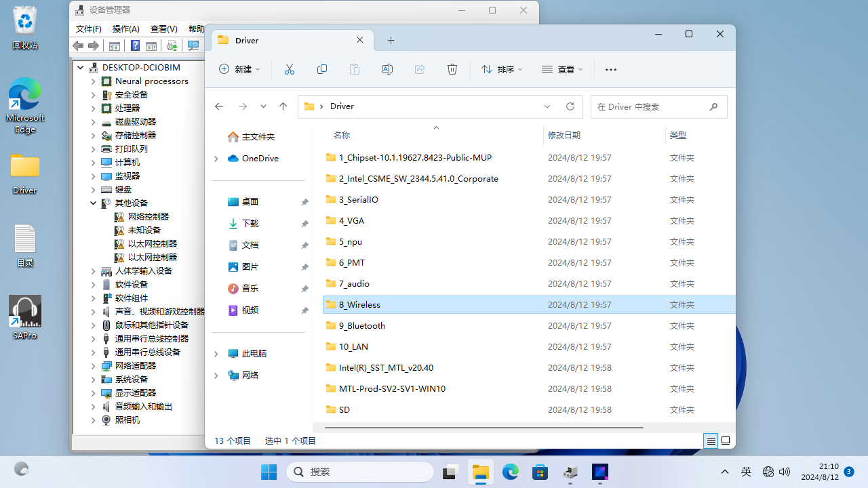This screenshot has height=488, width=868.
Task: Open the 操作(A) menu in Device Manager
Action: pos(125,29)
